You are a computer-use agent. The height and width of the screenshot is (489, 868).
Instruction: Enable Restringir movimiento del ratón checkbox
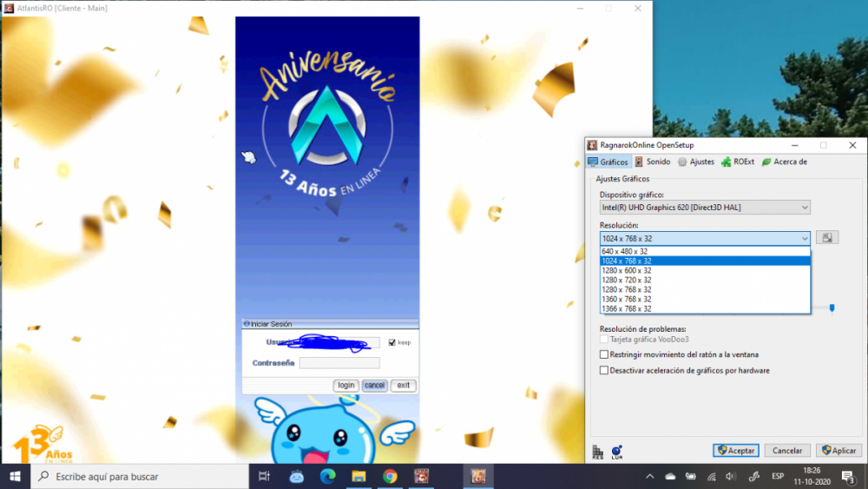pyautogui.click(x=604, y=354)
